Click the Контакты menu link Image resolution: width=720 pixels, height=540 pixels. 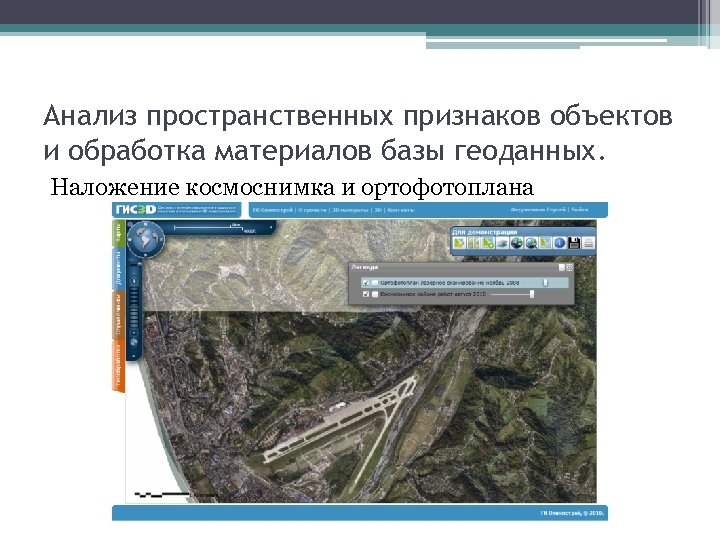pos(401,210)
